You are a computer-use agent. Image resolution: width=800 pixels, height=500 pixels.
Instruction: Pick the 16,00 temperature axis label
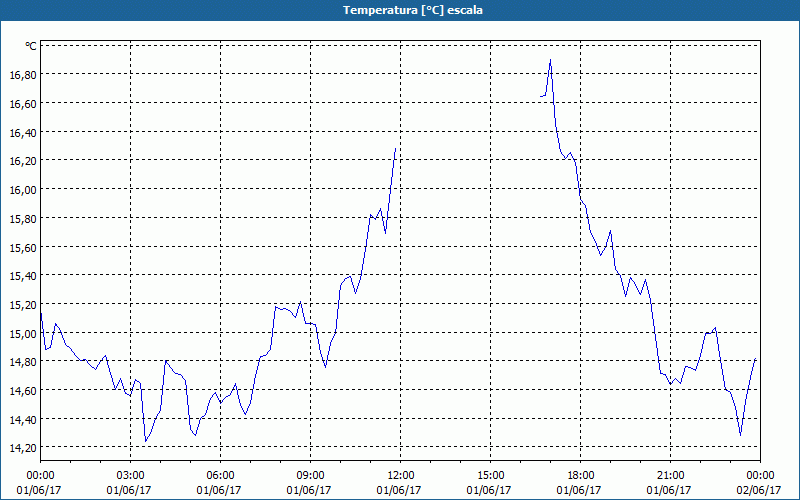[23, 190]
